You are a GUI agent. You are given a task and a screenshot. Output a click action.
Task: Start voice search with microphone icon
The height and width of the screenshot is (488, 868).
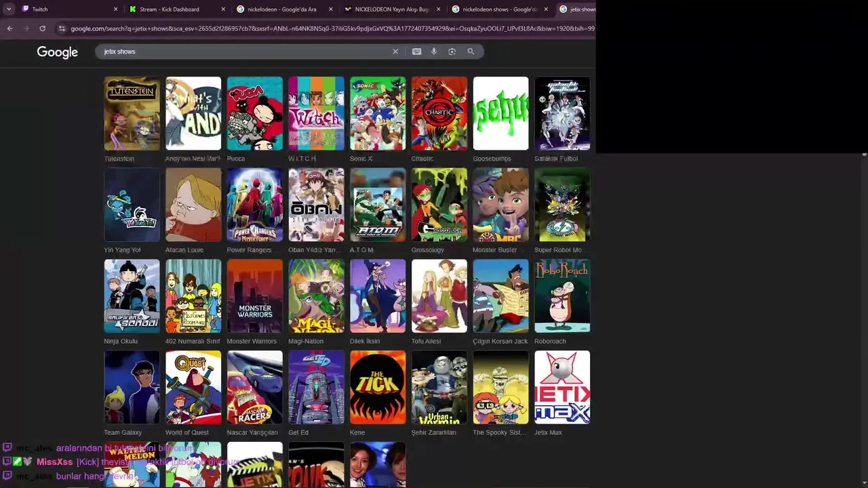pyautogui.click(x=434, y=52)
